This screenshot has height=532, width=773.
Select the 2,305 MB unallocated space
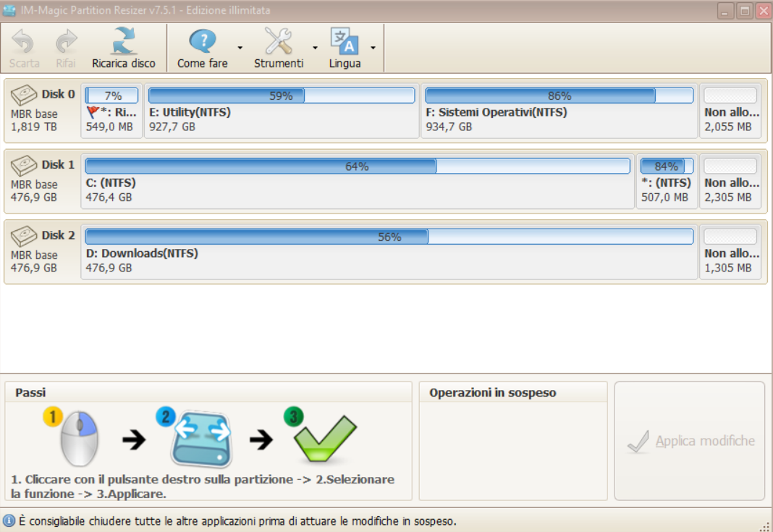tap(730, 181)
